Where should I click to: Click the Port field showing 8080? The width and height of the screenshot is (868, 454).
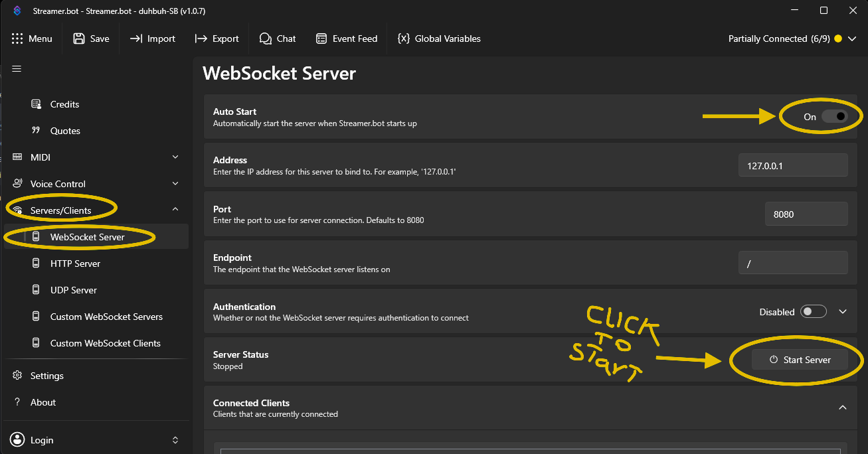806,214
